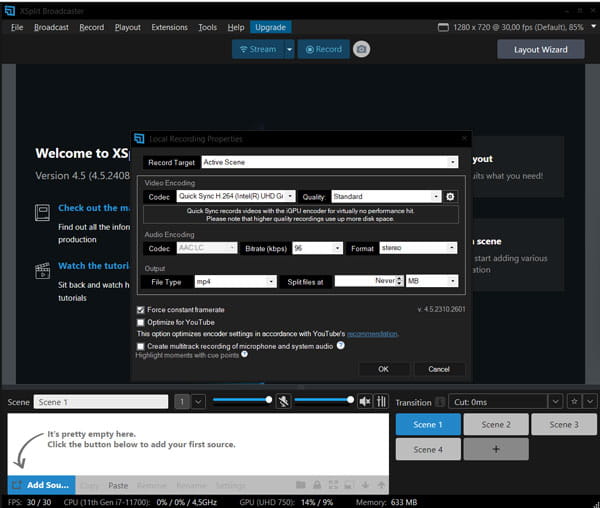Click the help icon next to cue points

coord(245,354)
